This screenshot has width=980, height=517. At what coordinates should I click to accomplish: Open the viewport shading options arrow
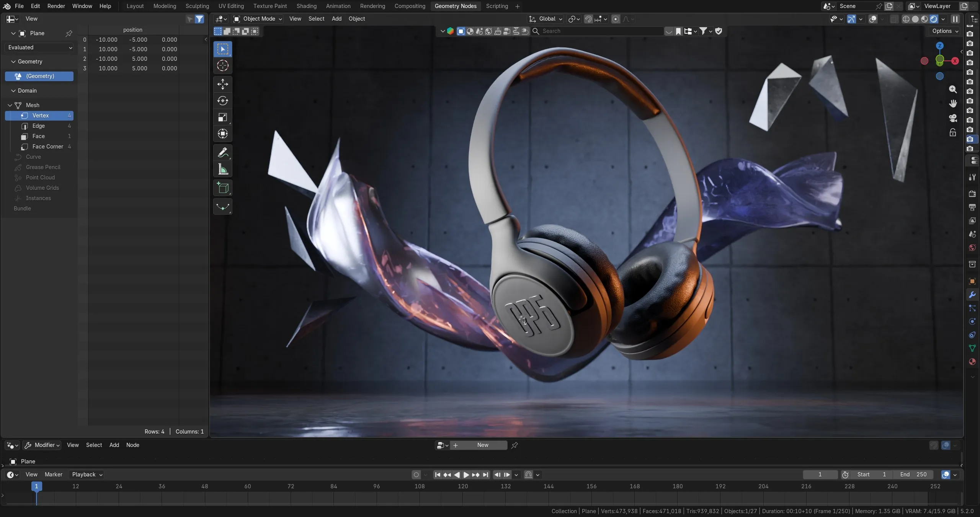[x=943, y=19]
